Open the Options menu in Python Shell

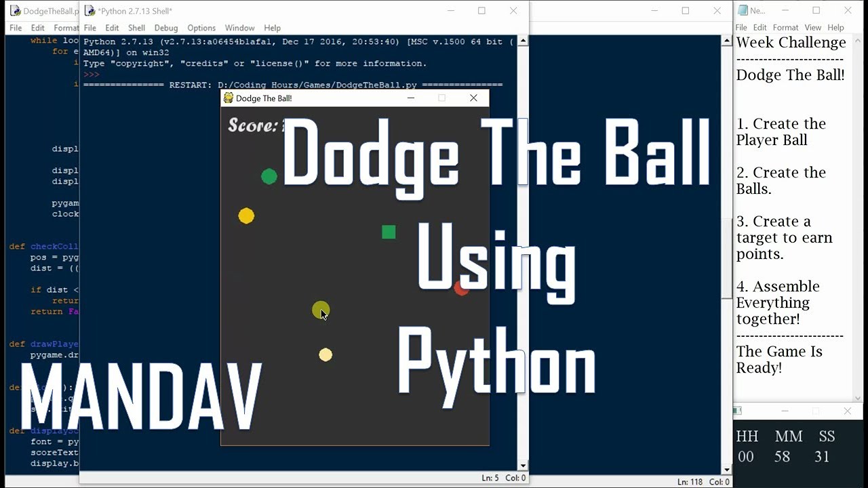(x=201, y=28)
